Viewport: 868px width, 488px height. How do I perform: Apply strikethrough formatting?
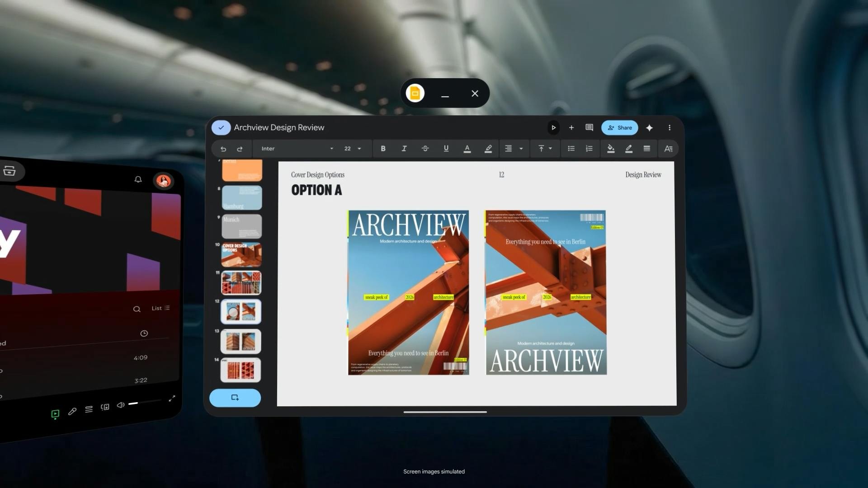[x=425, y=149]
